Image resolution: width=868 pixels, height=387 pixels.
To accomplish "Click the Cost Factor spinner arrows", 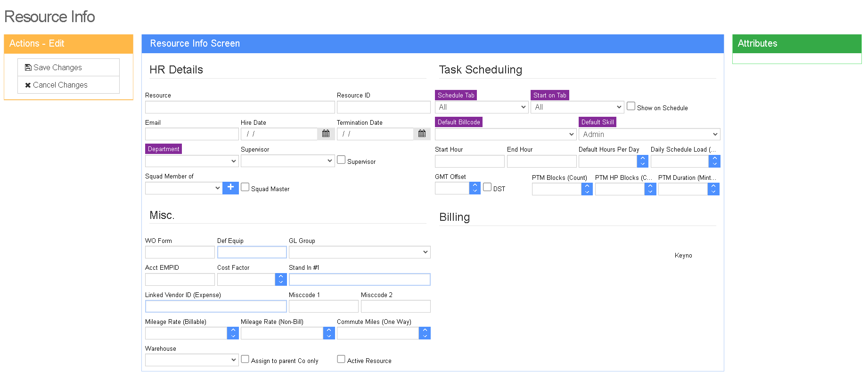I will click(x=281, y=279).
